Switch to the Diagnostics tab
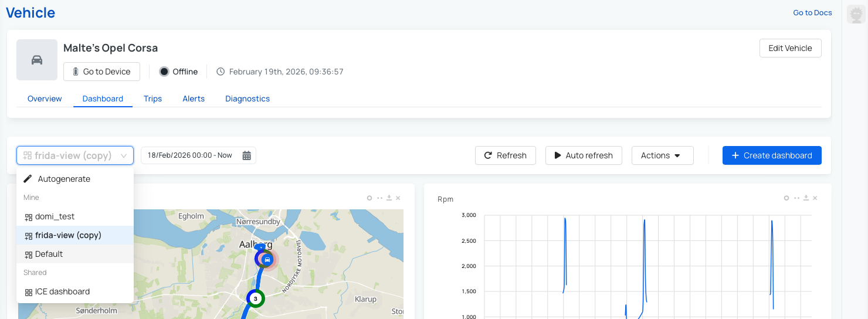868x319 pixels. [247, 99]
